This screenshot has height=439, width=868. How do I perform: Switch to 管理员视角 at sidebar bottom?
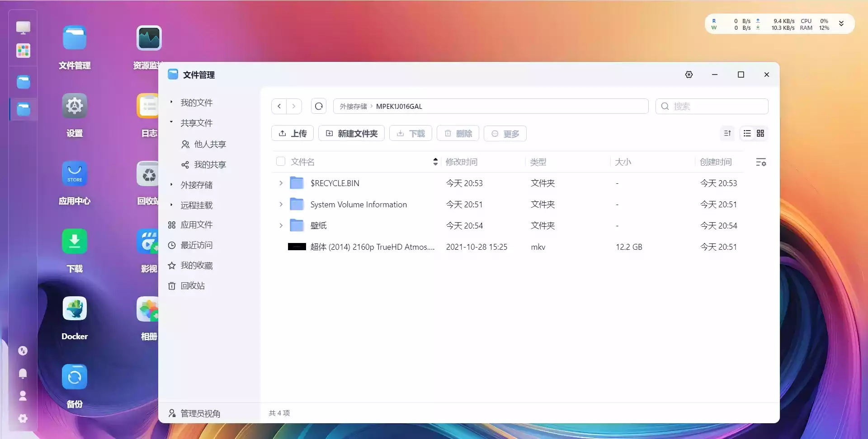tap(194, 413)
